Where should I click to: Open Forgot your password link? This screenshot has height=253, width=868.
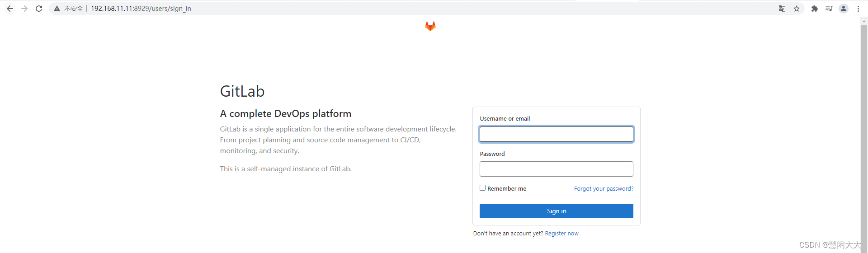click(x=604, y=189)
